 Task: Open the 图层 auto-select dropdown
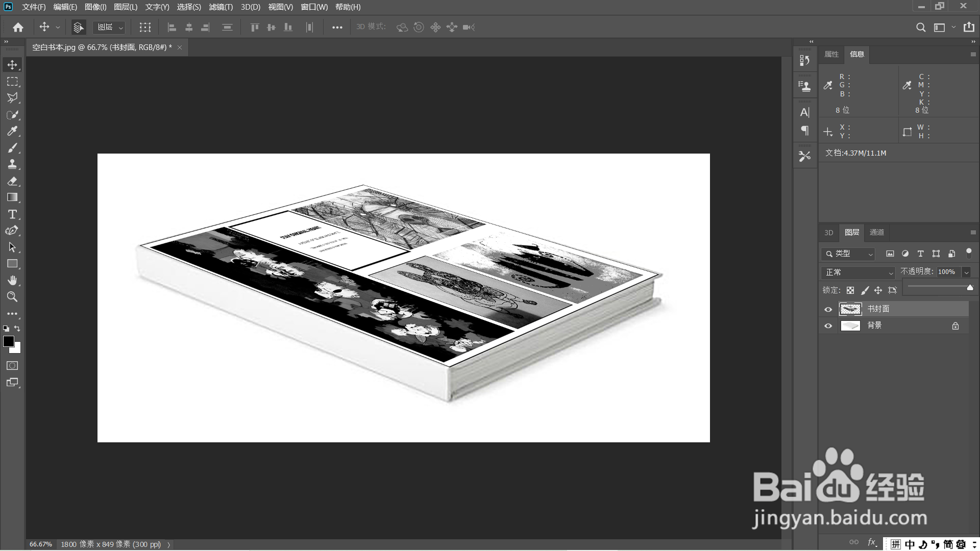110,28
